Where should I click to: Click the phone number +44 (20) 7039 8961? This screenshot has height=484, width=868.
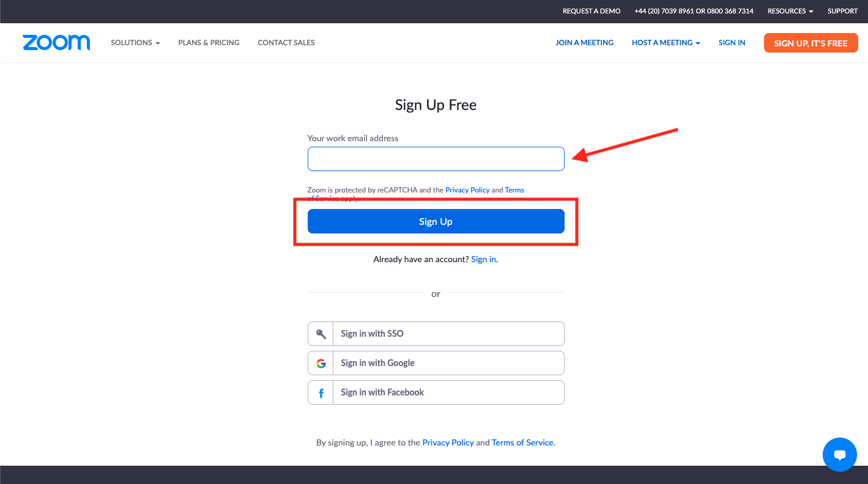click(664, 11)
